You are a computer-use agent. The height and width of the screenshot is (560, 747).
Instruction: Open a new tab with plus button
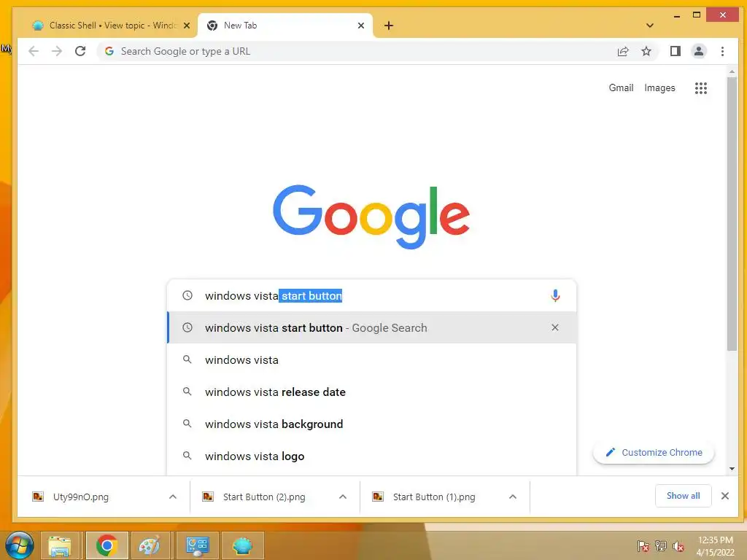coord(389,26)
